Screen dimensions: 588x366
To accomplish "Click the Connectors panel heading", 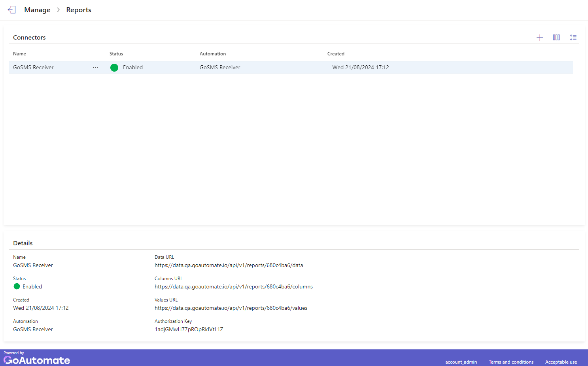I will 29,38.
